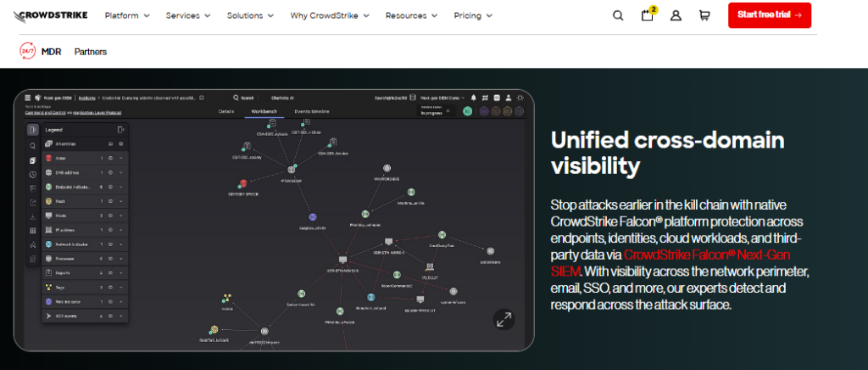Open the CrowdStrike Falcon Next-Gen SIEM link

670,263
